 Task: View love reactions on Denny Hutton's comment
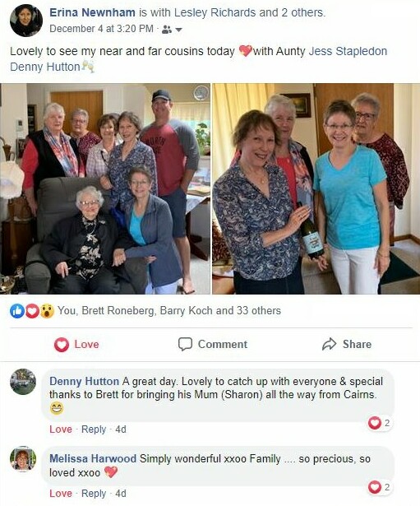[x=380, y=423]
